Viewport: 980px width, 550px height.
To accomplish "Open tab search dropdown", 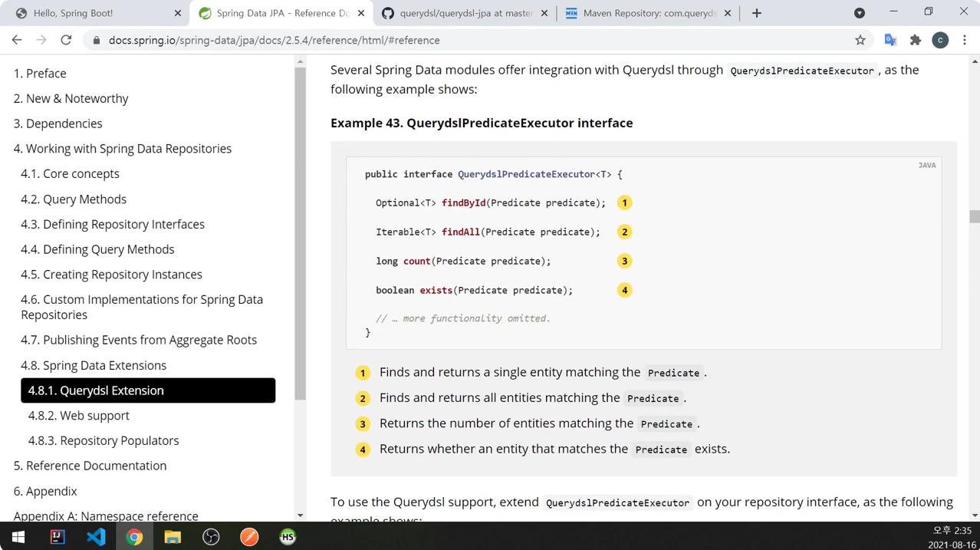I will click(860, 13).
